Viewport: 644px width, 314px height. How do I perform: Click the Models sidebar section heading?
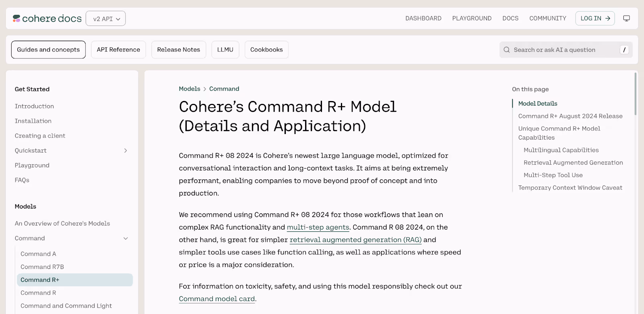click(x=25, y=207)
